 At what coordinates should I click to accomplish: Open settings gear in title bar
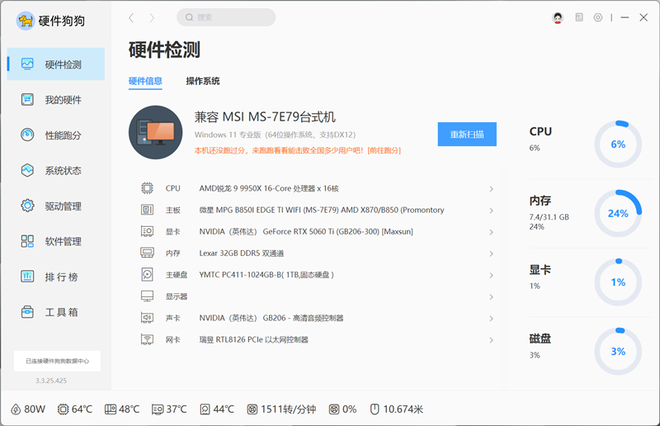(x=598, y=18)
